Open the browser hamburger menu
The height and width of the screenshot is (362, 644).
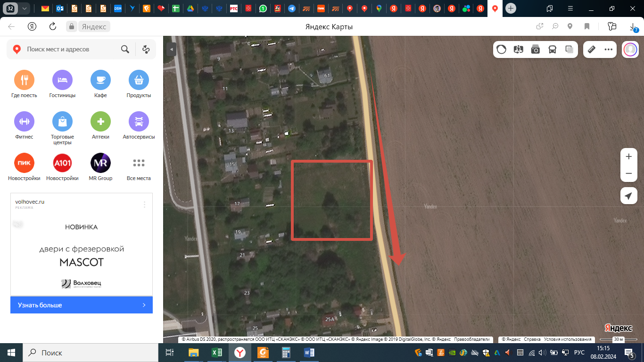pyautogui.click(x=570, y=8)
